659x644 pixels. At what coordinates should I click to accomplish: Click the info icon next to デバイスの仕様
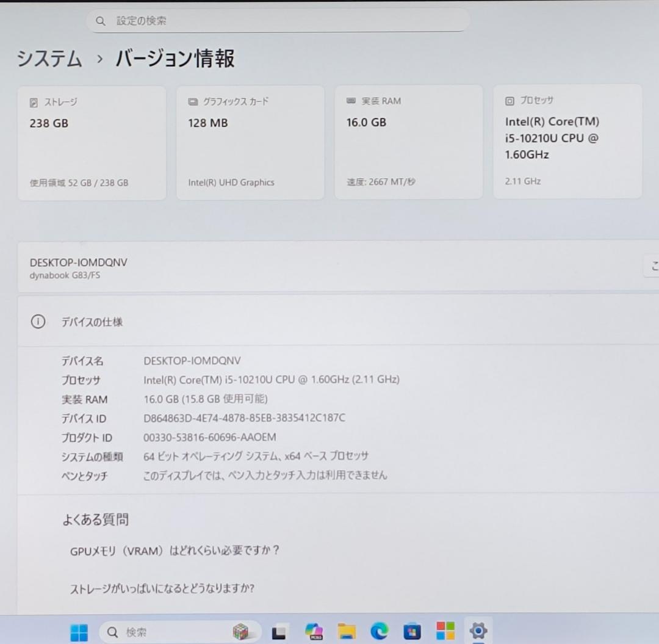pyautogui.click(x=38, y=321)
